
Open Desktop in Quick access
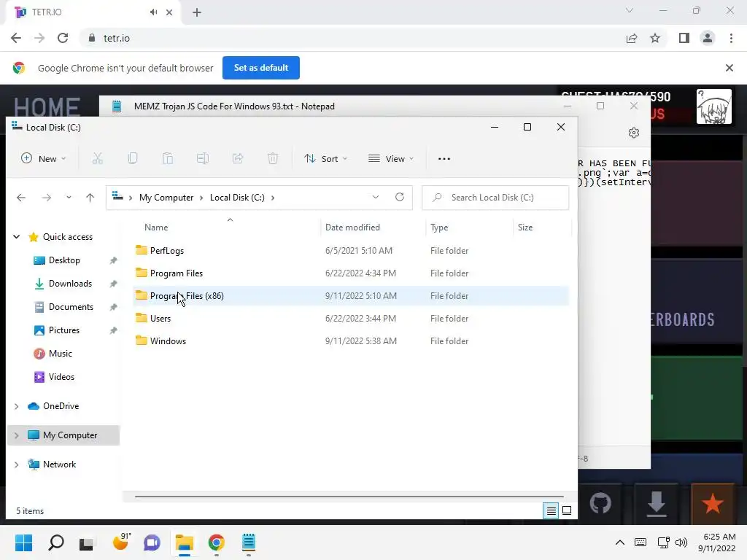(x=64, y=260)
